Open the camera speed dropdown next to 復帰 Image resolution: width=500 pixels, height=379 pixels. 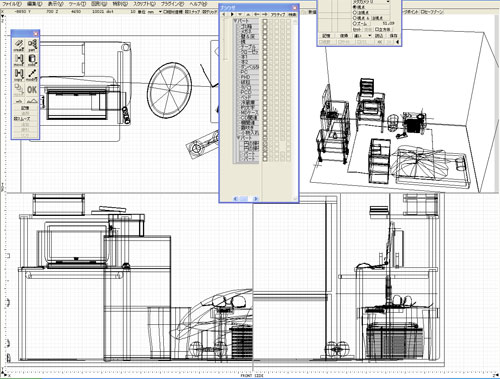point(363,35)
